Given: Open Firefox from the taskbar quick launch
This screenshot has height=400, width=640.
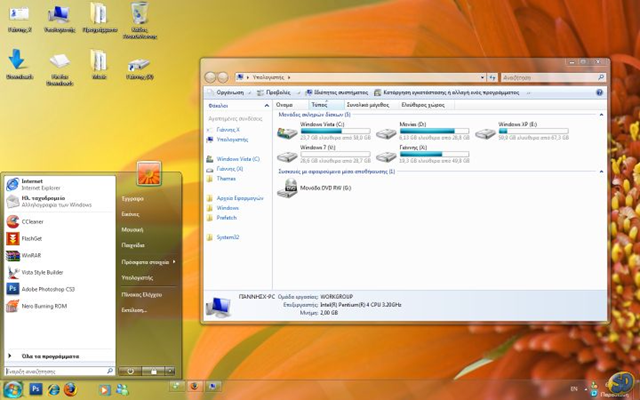Looking at the screenshot, I should coord(70,389).
